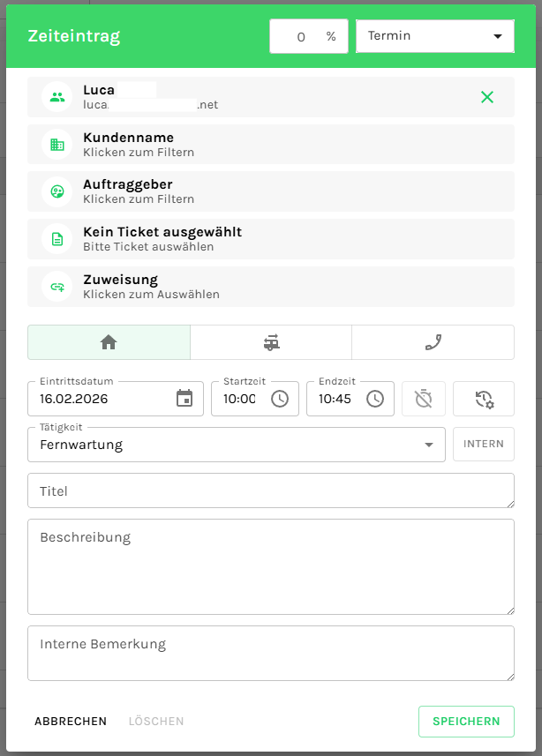Click ABBRECHEN to cancel

click(x=71, y=722)
